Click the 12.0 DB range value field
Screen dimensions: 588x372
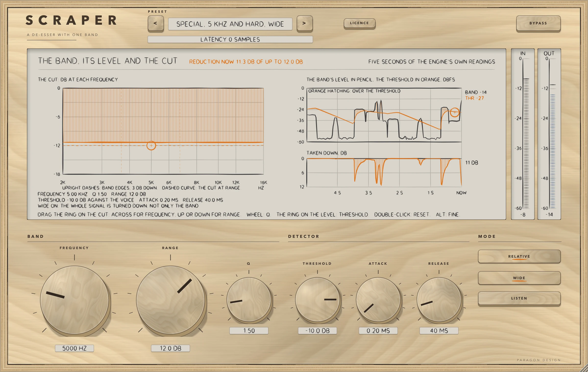pos(171,348)
